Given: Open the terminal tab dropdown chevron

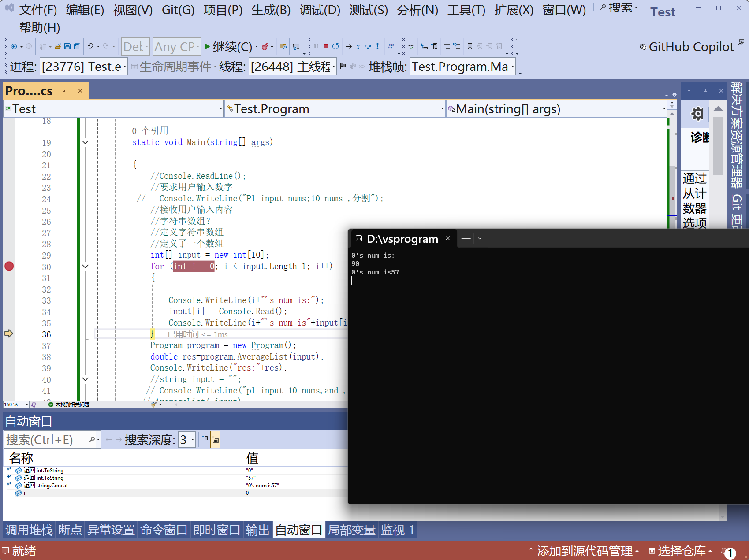Looking at the screenshot, I should tap(480, 239).
